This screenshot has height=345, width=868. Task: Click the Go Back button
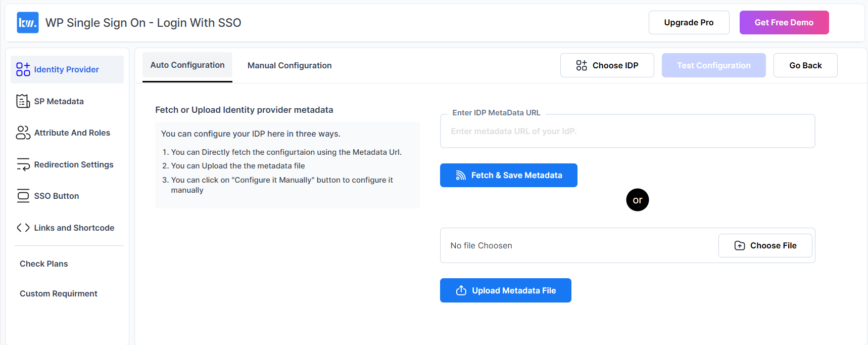pos(805,65)
